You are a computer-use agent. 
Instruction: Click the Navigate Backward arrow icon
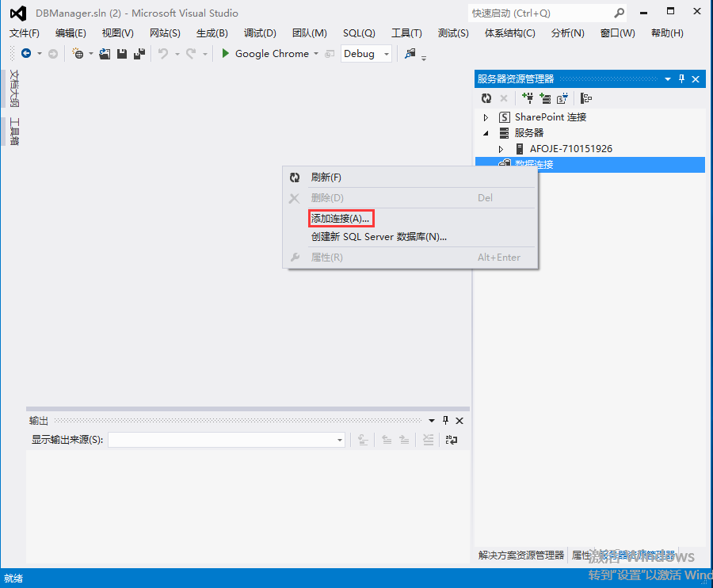click(26, 53)
